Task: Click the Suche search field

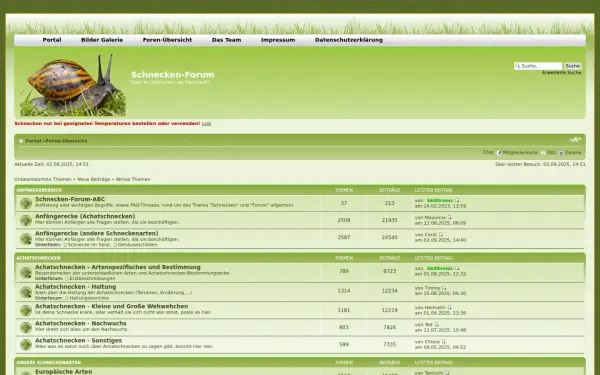Action: click(539, 66)
